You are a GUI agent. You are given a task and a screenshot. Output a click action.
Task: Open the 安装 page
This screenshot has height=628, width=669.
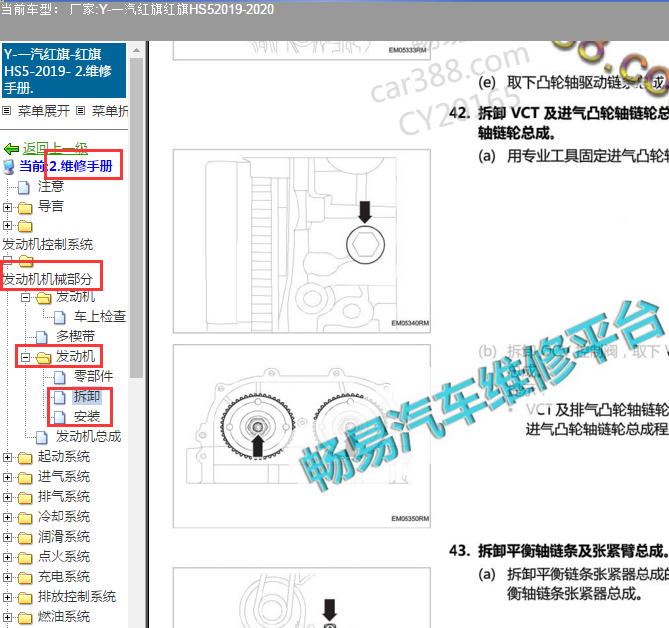pos(87,416)
